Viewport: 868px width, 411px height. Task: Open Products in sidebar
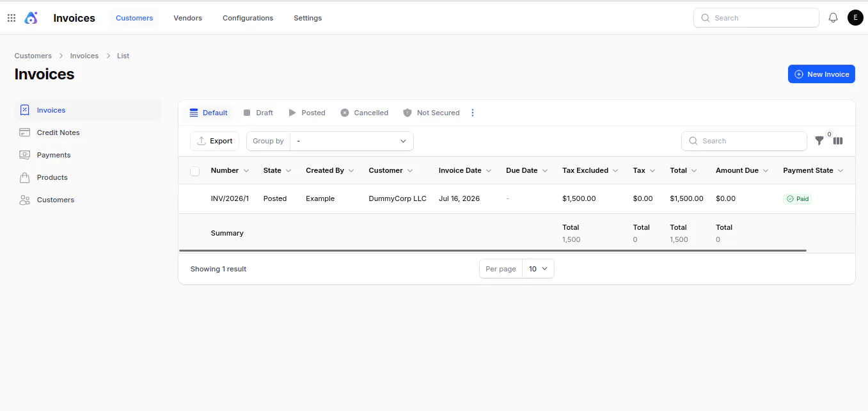click(88, 177)
